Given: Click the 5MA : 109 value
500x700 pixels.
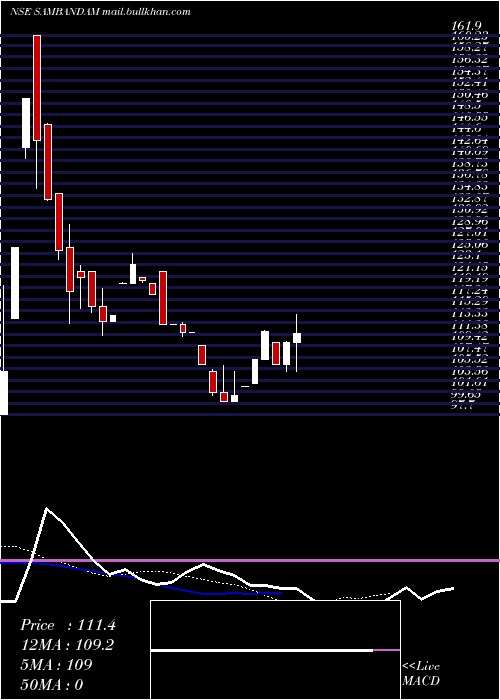Looking at the screenshot, I should (56, 665).
